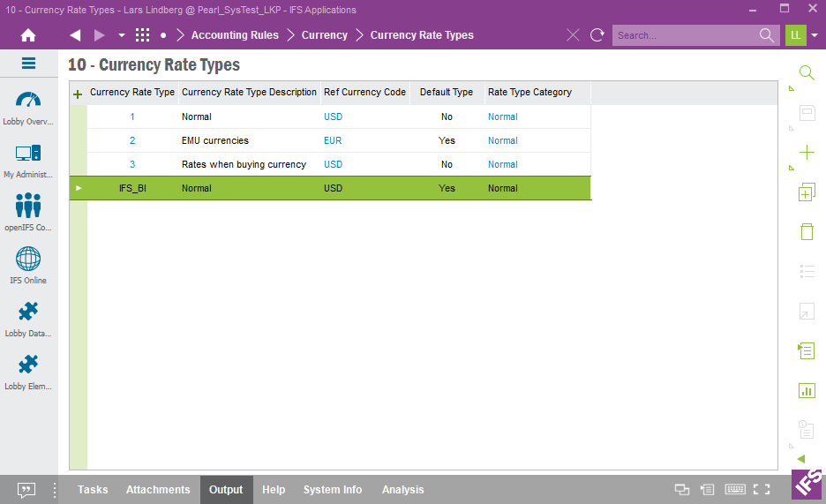Screen dimensions: 826x504
Task: Refresh the page with the circular arrow
Action: [597, 35]
